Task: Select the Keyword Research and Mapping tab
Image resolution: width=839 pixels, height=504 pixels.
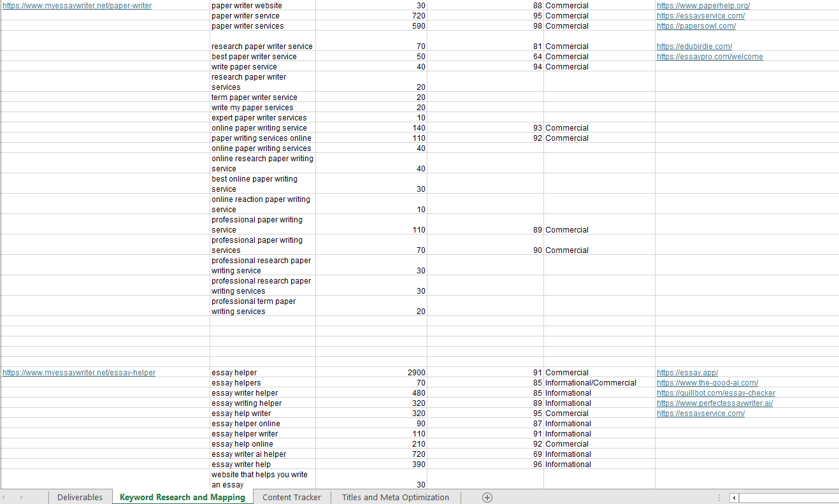Action: tap(182, 497)
